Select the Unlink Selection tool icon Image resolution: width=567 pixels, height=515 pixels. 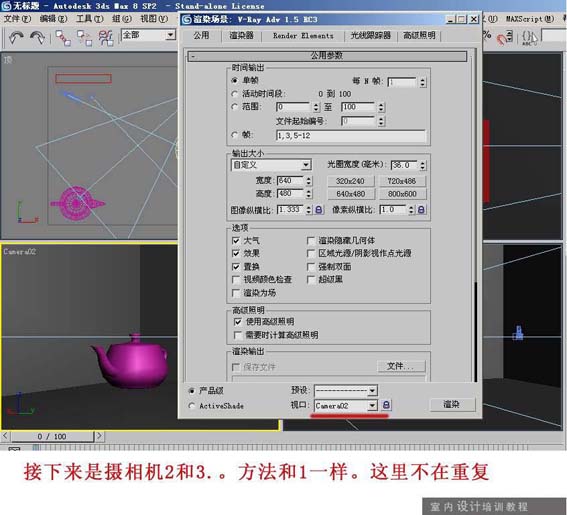pyautogui.click(x=84, y=38)
